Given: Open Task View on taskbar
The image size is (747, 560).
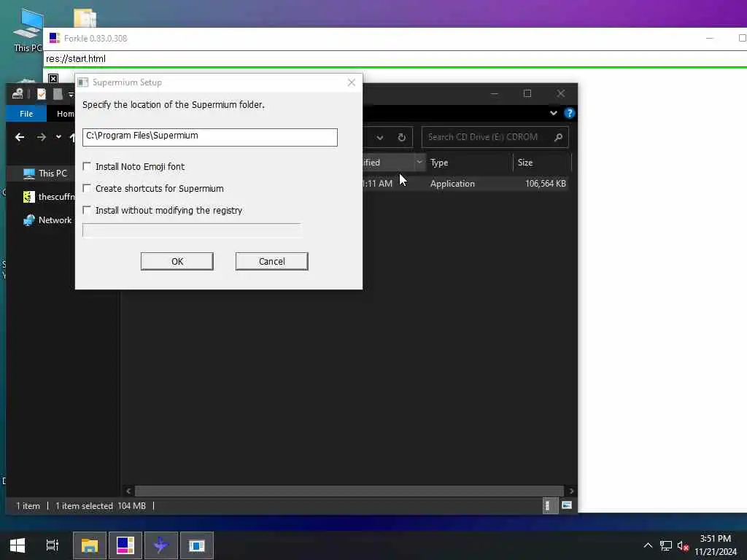Looking at the screenshot, I should coord(52,545).
